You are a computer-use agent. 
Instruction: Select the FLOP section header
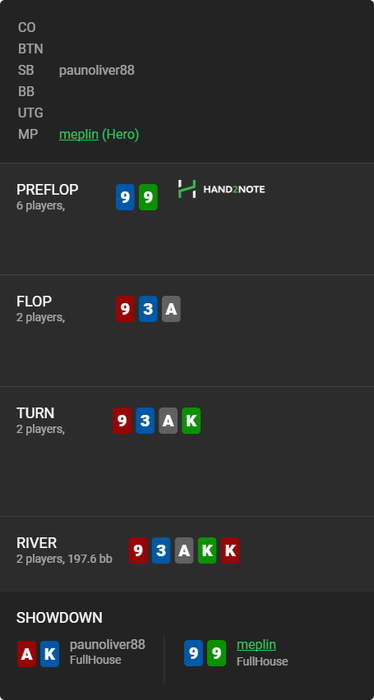34,301
